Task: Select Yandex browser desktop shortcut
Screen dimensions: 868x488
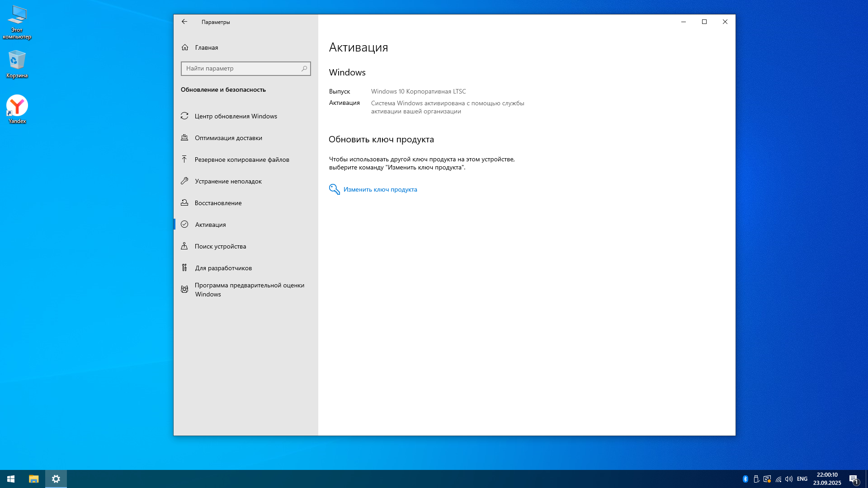Action: 17,109
